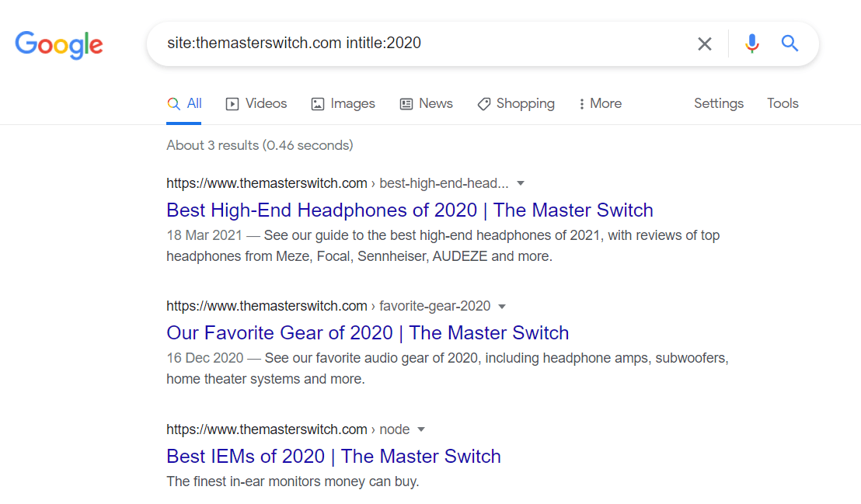This screenshot has width=861, height=504.
Task: Expand dropdown arrow beside best-high-end-head URL
Action: click(x=521, y=183)
